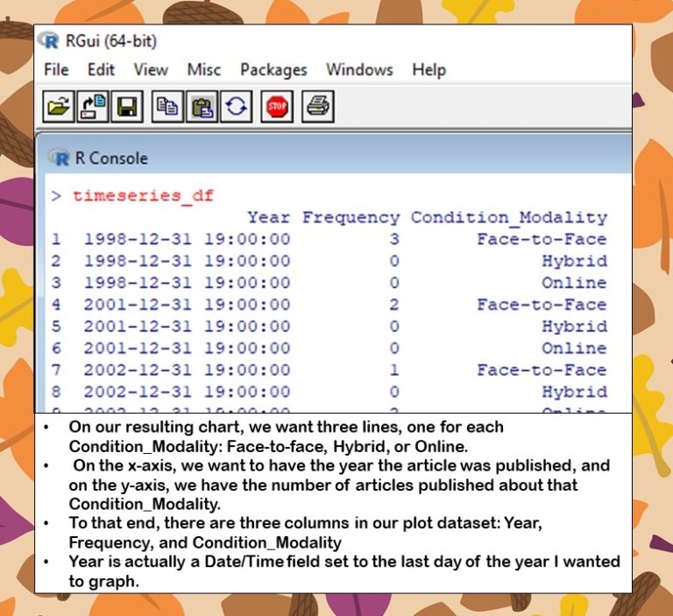Open the View menu
Viewport: 673px width, 616px height.
click(x=151, y=70)
